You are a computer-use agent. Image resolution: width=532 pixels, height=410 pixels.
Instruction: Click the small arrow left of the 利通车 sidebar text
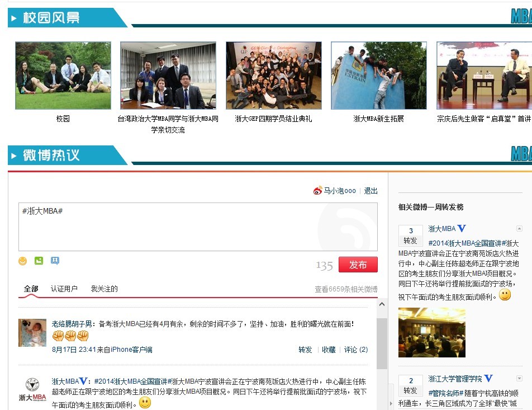pos(391,403)
